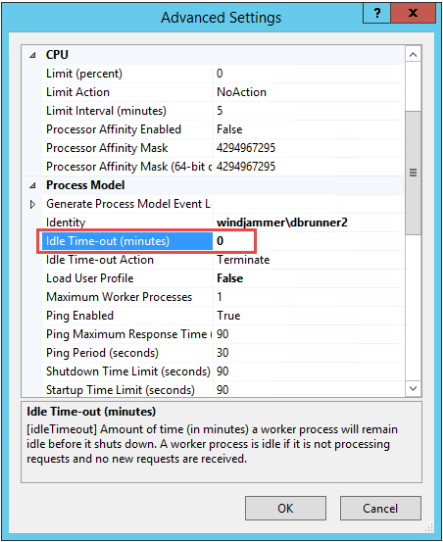Viewport: 443px width, 542px height.
Task: Select the Idle Time-out Action row
Action: pos(223,260)
